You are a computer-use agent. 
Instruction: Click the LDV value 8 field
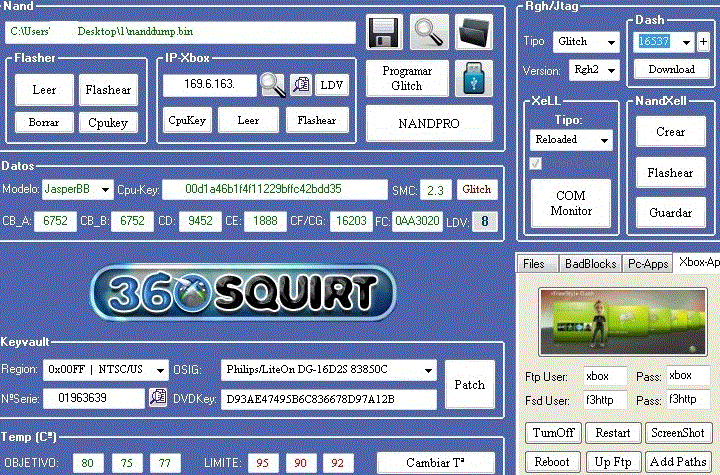pyautogui.click(x=485, y=221)
